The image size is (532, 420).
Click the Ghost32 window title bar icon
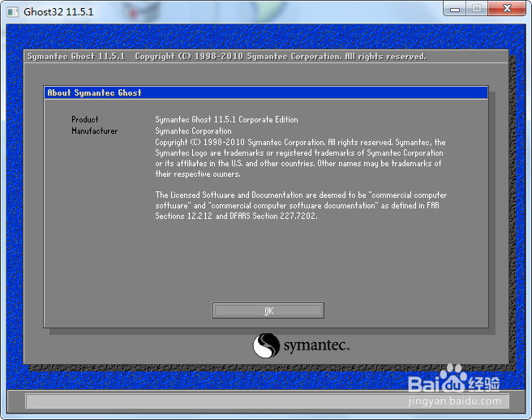tap(13, 12)
